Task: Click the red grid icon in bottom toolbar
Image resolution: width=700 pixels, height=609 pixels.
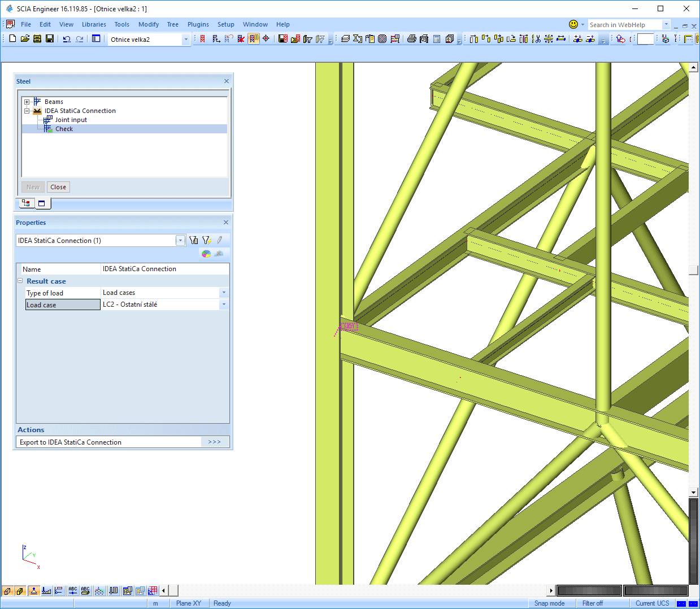Action: 153,591
